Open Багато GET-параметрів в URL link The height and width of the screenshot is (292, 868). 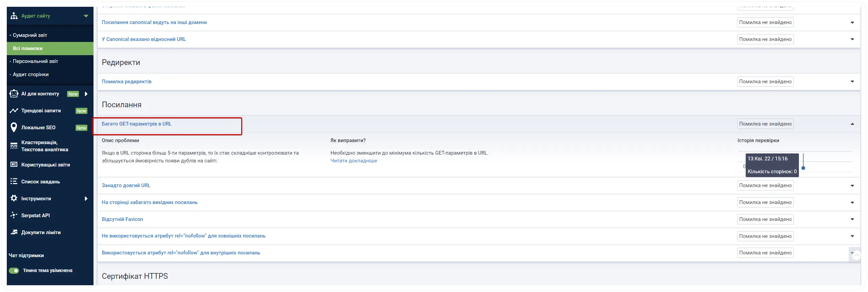coord(137,124)
